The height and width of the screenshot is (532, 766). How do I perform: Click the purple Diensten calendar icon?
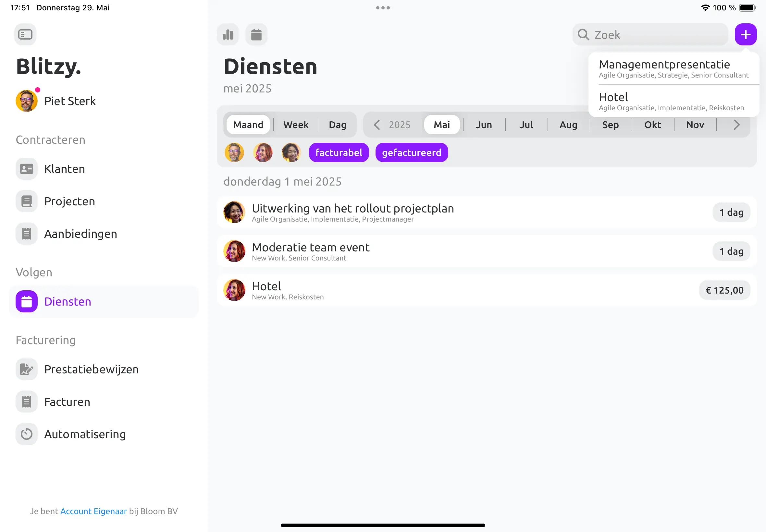[x=27, y=301]
